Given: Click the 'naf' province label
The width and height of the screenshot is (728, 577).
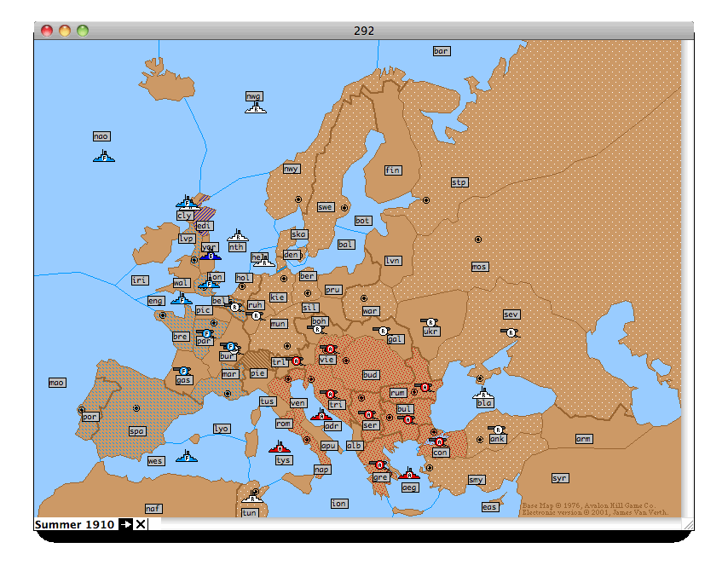Looking at the screenshot, I should (x=153, y=509).
